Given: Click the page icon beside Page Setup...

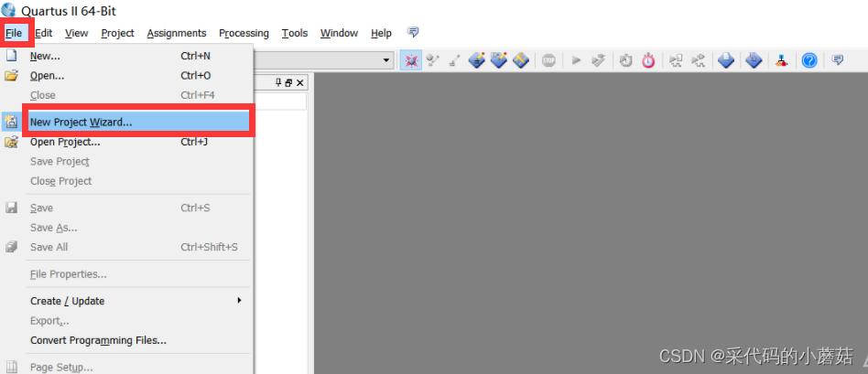Looking at the screenshot, I should pos(12,368).
